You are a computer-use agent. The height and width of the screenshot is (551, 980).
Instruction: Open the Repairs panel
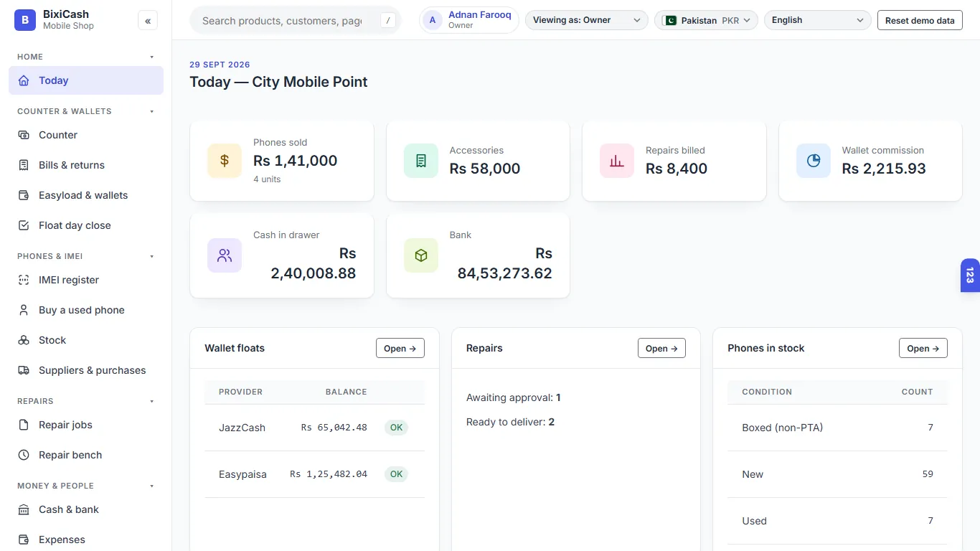pos(661,348)
